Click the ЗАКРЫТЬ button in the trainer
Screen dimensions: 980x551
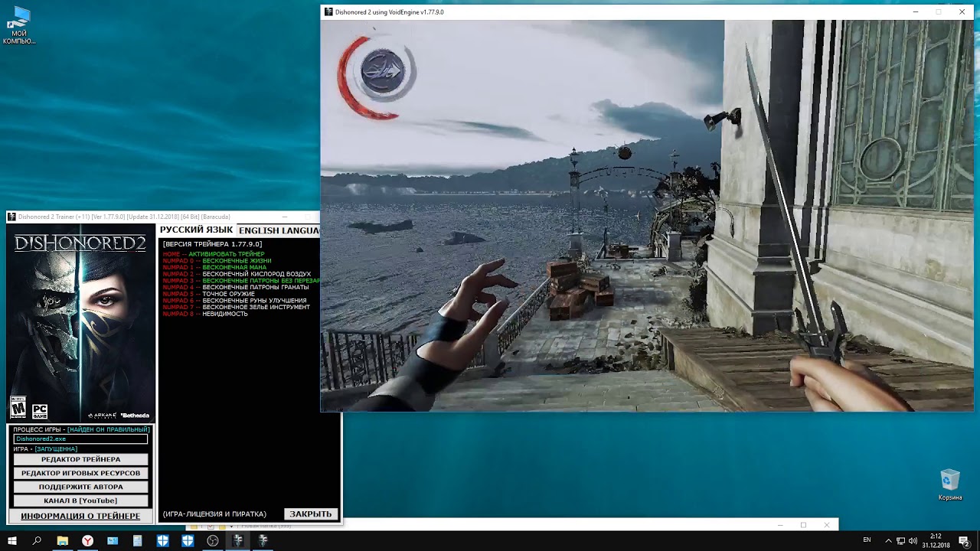pyautogui.click(x=311, y=514)
